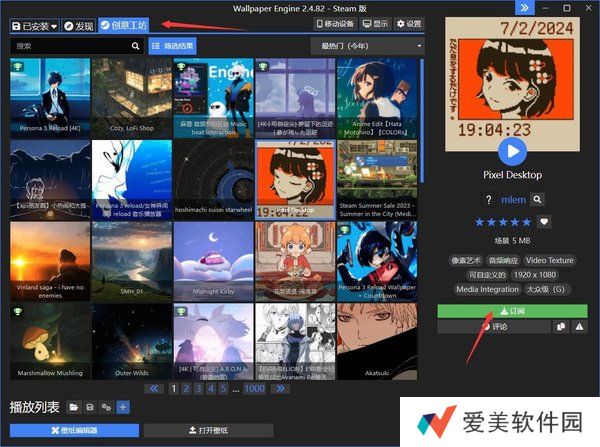Go to page 4

[211, 389]
